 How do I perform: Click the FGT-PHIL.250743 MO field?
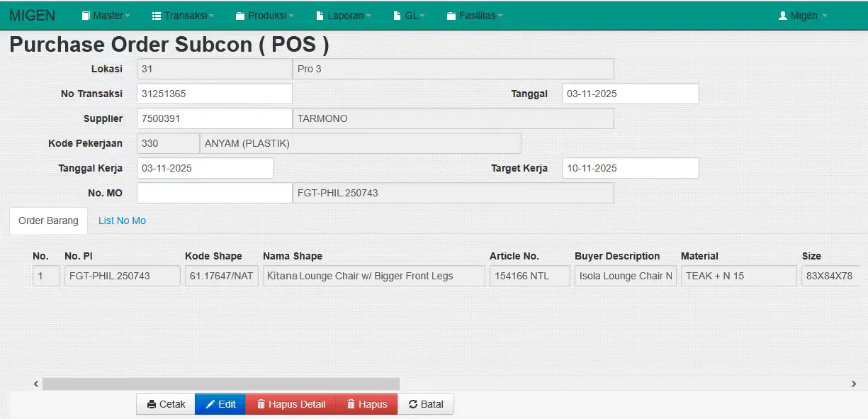point(453,193)
